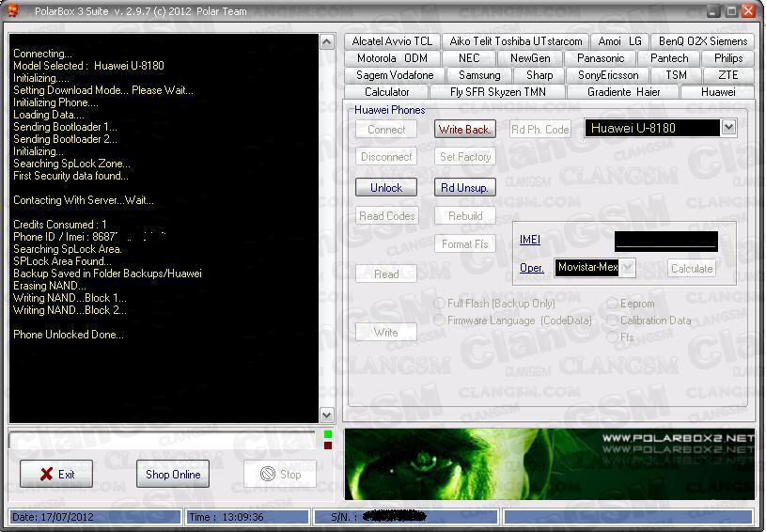Click the Time: 13:09:36 status entry
This screenshot has width=766, height=532.
(x=246, y=517)
